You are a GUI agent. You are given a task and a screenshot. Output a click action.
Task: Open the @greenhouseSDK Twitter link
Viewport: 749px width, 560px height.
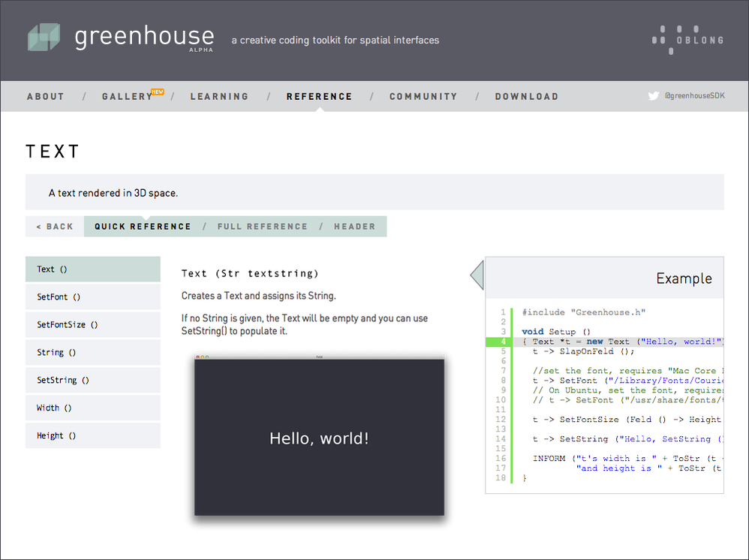point(694,95)
